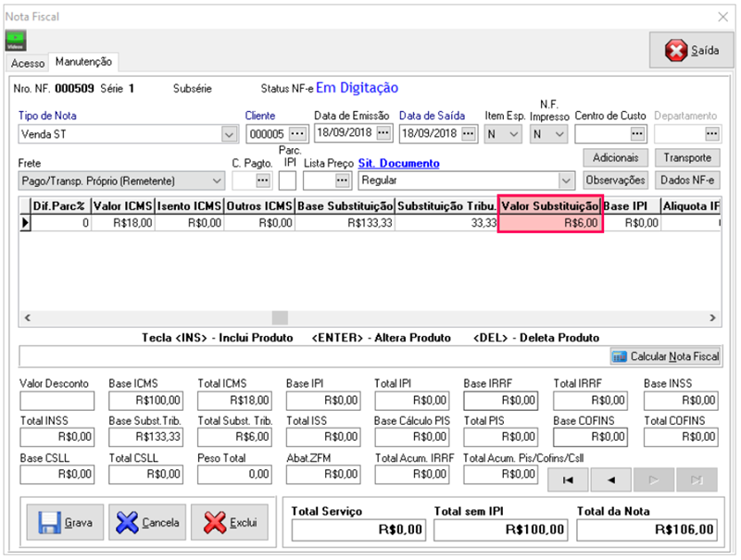Switch to the Acesso tab
The image size is (741, 560).
click(x=27, y=62)
